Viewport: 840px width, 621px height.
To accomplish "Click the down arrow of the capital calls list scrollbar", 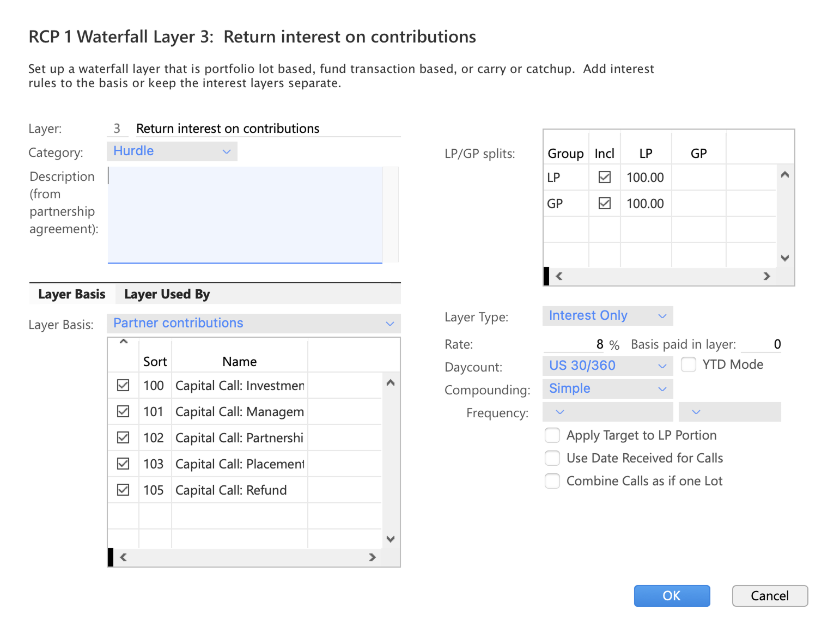I will coord(390,539).
